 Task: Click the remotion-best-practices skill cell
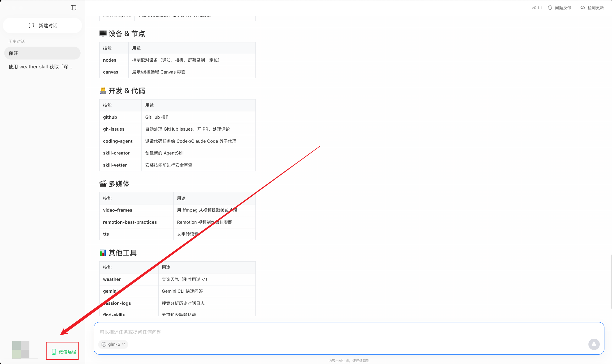130,222
